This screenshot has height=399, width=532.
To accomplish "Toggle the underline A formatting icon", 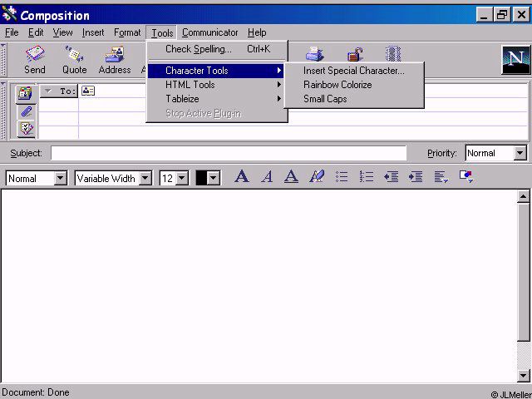I will 291,177.
